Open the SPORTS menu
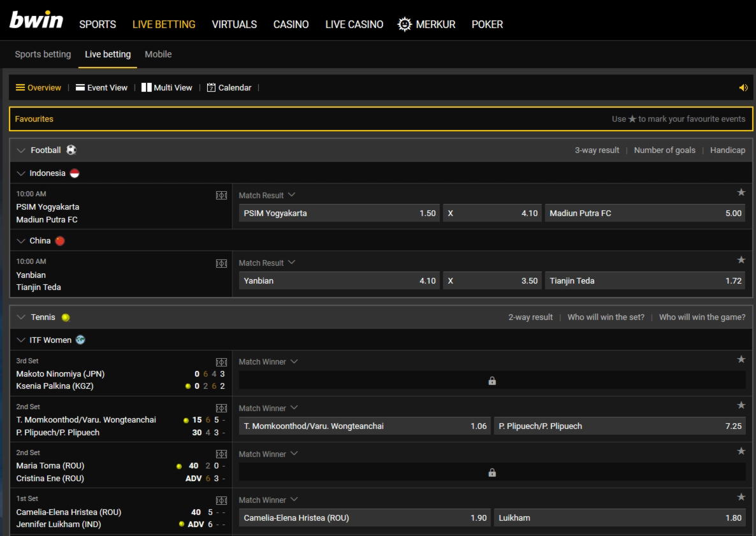The image size is (756, 536). click(98, 24)
